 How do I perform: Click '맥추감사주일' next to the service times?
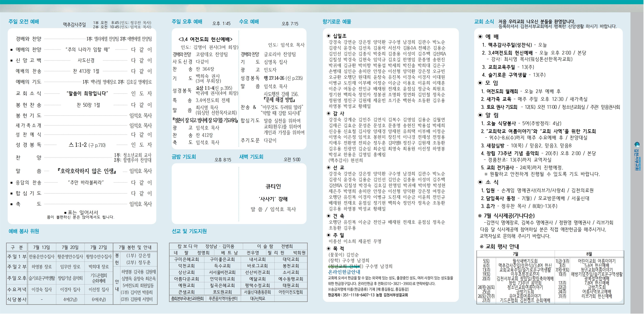(x=75, y=25)
